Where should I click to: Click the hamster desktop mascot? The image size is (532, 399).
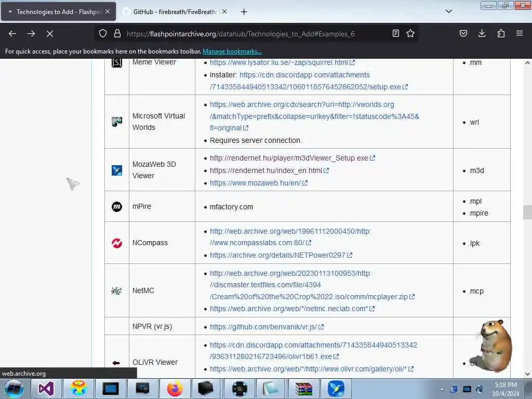click(495, 345)
